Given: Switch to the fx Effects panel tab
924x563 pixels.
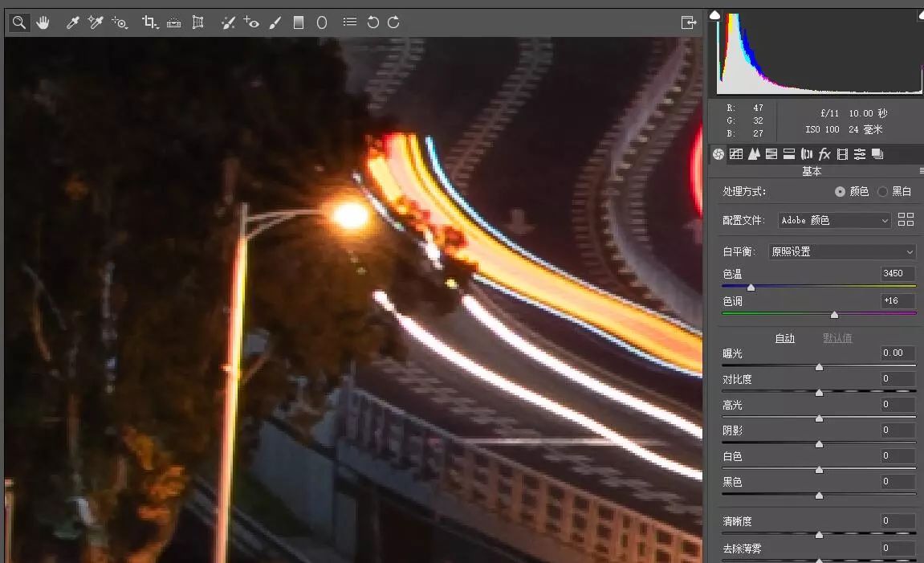Looking at the screenshot, I should tap(824, 154).
